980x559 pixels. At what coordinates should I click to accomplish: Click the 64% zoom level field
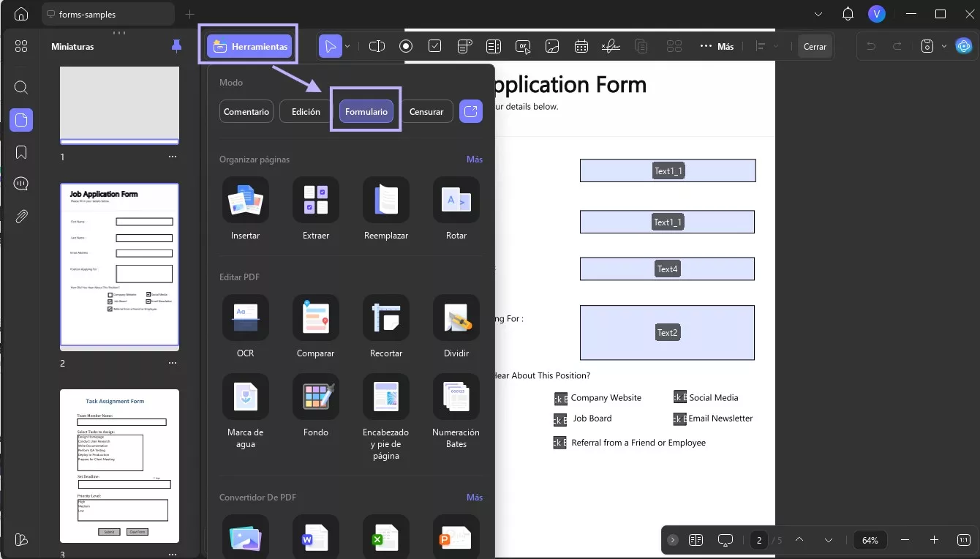pyautogui.click(x=870, y=540)
